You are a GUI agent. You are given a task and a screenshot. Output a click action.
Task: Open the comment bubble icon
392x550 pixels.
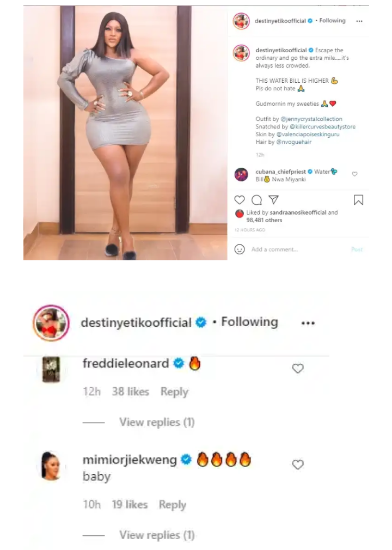[256, 200]
